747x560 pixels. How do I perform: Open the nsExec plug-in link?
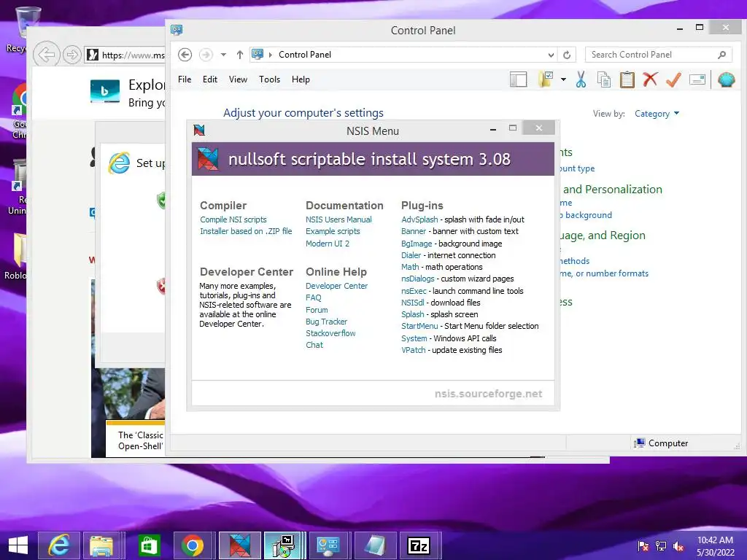click(x=414, y=291)
